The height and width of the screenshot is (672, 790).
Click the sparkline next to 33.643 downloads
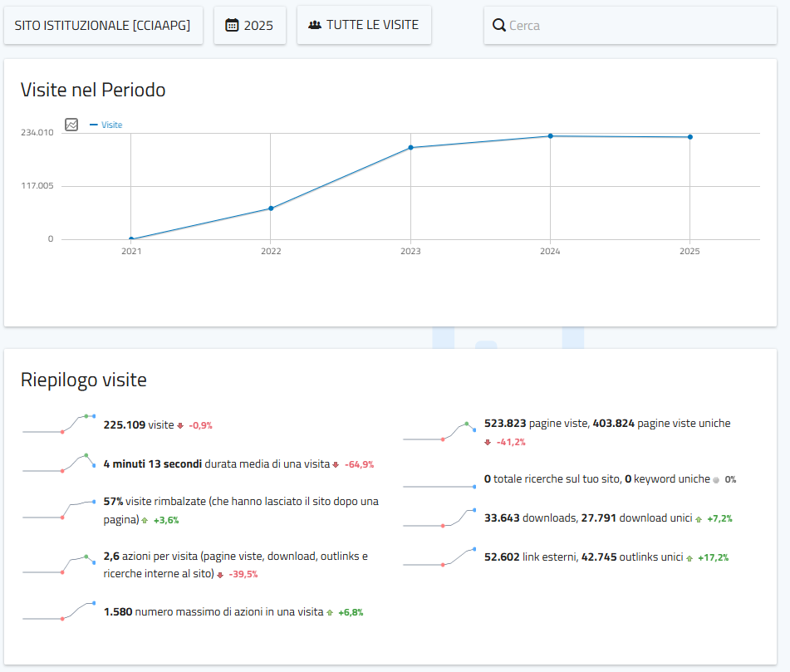[439, 518]
